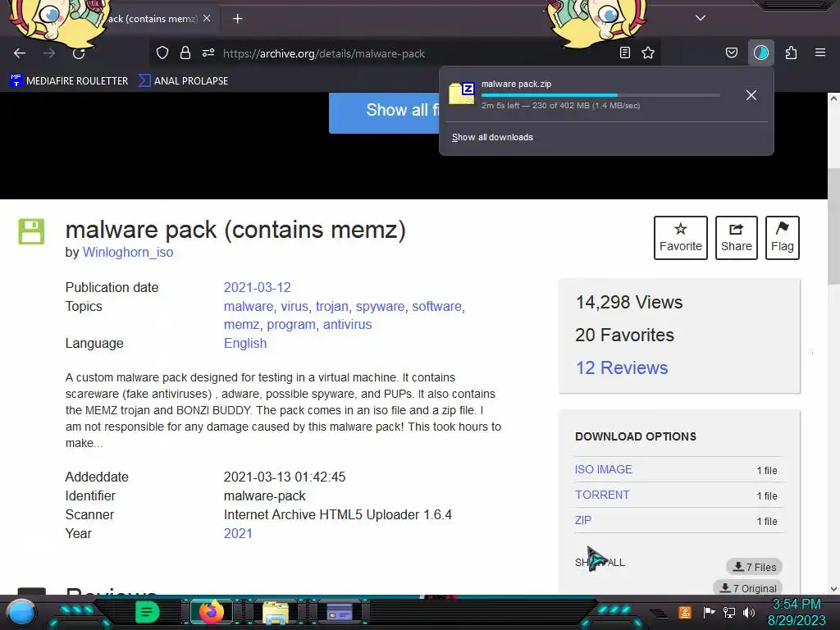Close the malware pack browser tab
Viewport: 840px width, 630px height.
207,18
